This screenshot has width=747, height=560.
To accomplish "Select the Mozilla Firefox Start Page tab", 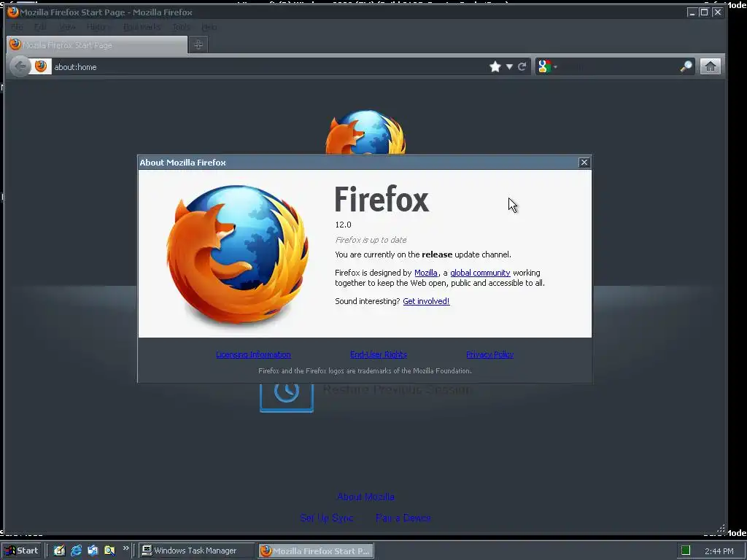I will 97,44.
